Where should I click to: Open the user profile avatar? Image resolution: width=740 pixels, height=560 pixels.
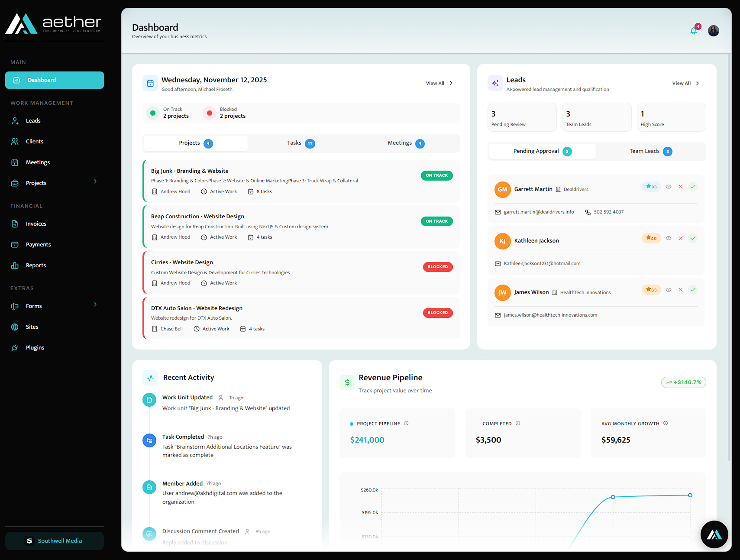click(713, 30)
